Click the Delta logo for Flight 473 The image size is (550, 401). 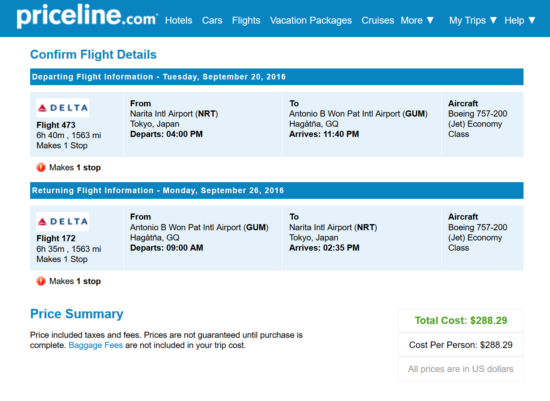point(62,108)
